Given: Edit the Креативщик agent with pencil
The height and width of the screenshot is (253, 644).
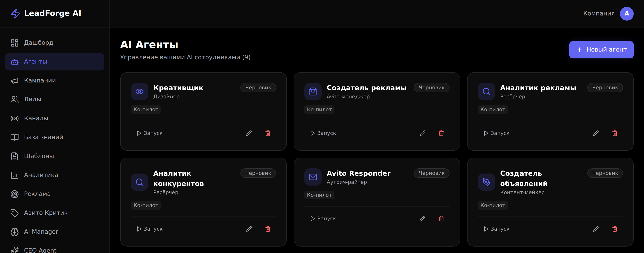Looking at the screenshot, I should click(x=249, y=133).
